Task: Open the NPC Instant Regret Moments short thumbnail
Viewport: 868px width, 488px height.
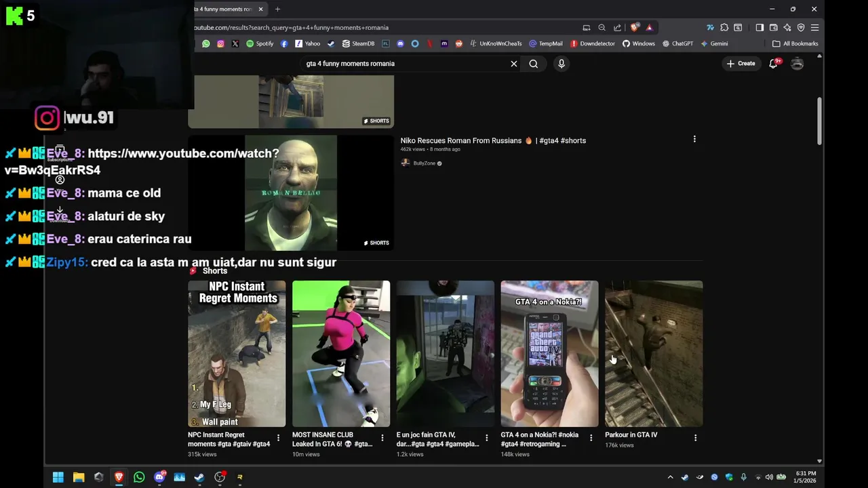Action: click(237, 354)
